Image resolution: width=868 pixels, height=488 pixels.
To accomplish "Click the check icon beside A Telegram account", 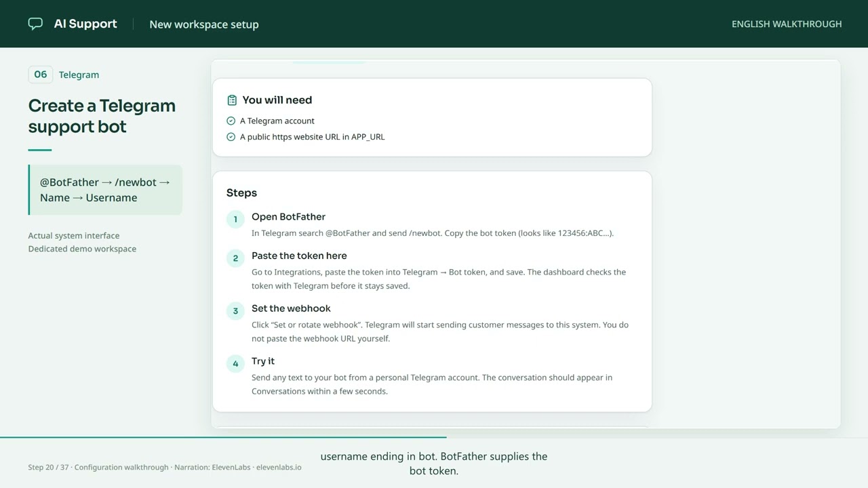I will (231, 121).
